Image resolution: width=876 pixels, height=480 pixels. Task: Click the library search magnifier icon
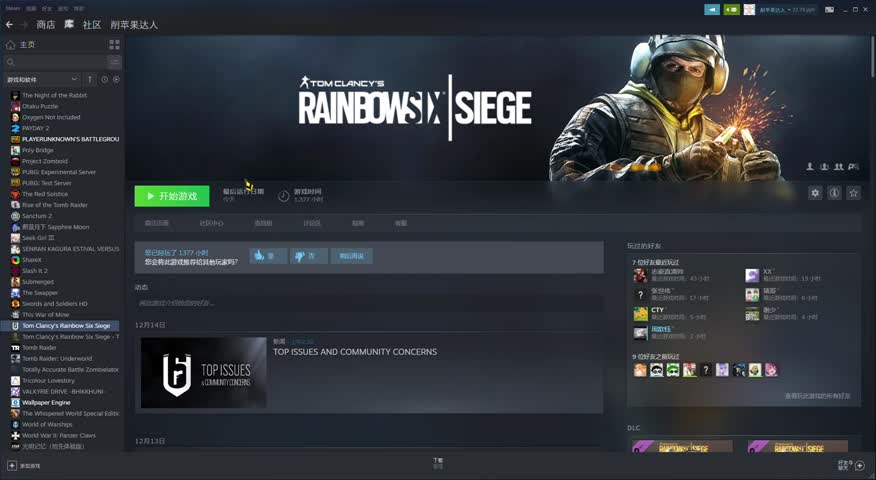(11, 61)
